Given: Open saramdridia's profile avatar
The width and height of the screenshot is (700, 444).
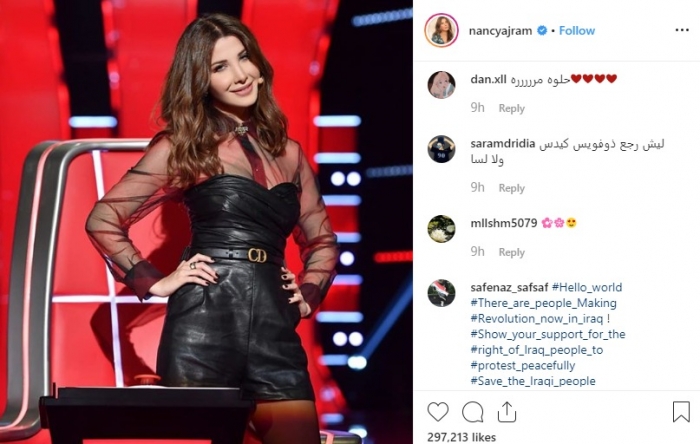Looking at the screenshot, I should (442, 149).
